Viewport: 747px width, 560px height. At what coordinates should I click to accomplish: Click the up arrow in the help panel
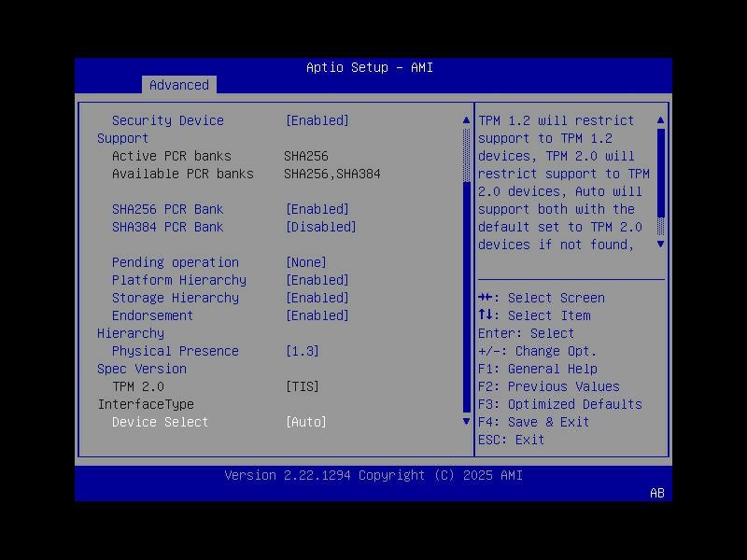[661, 119]
